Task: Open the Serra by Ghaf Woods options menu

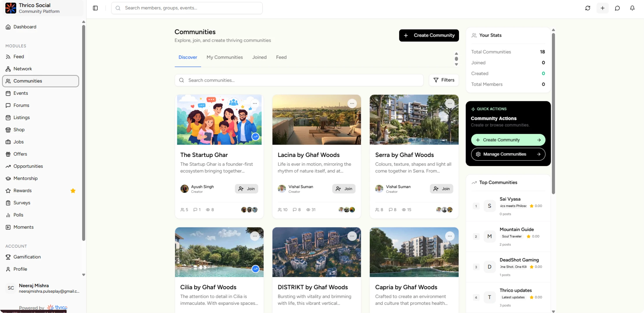Action: (450, 104)
